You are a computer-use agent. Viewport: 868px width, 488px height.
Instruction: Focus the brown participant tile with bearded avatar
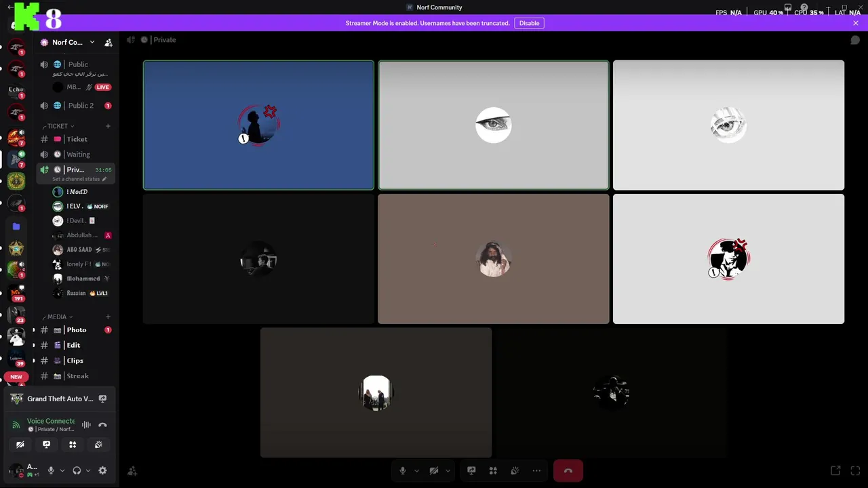click(494, 259)
